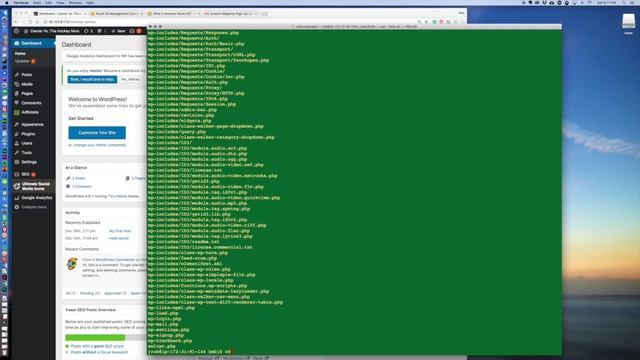Open Google Analytics in WordPress sidebar
The height and width of the screenshot is (360, 640).
(36, 198)
